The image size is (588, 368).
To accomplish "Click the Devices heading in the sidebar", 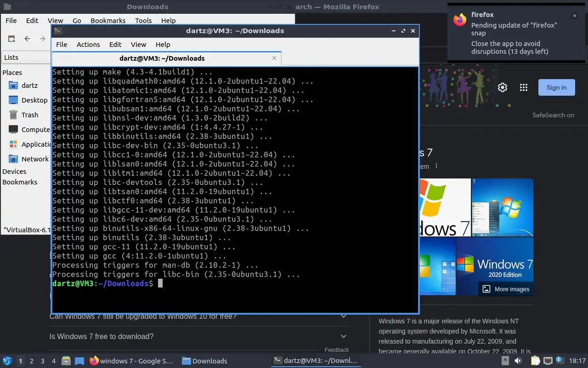I will tap(14, 172).
